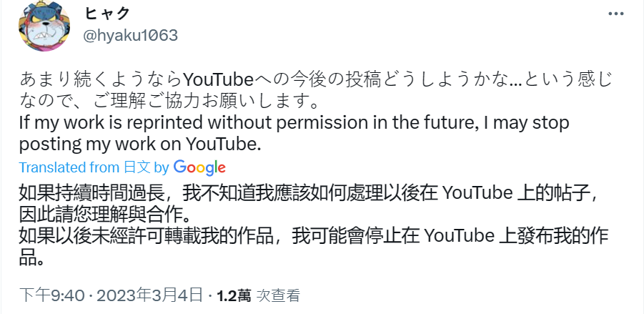Click the Google logo

click(199, 167)
